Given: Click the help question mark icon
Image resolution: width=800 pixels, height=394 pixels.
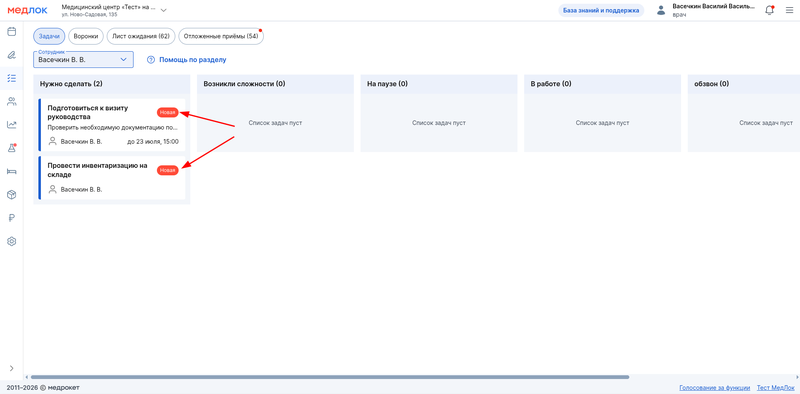Looking at the screenshot, I should coord(151,60).
